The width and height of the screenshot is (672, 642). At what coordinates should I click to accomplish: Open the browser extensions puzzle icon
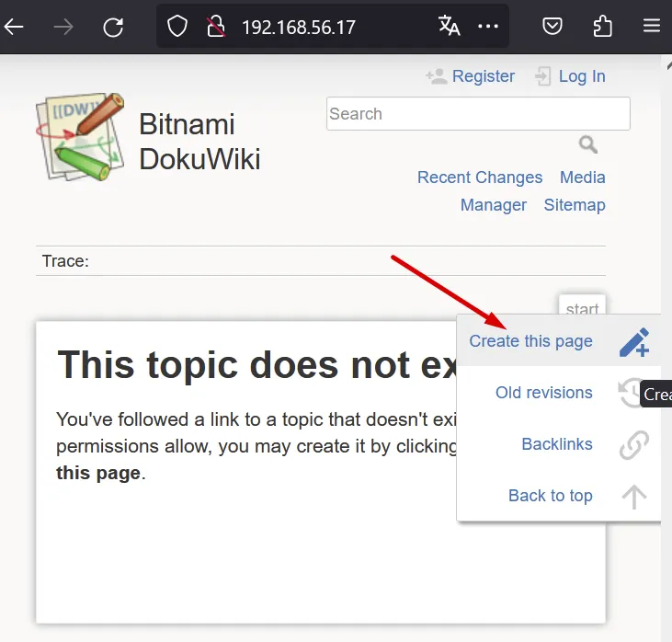point(602,27)
